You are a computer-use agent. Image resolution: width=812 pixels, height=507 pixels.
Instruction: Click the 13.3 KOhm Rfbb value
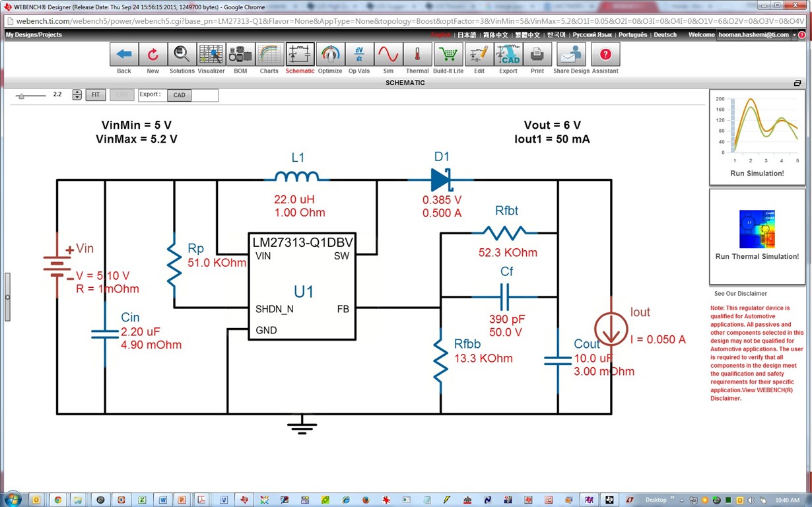483,358
